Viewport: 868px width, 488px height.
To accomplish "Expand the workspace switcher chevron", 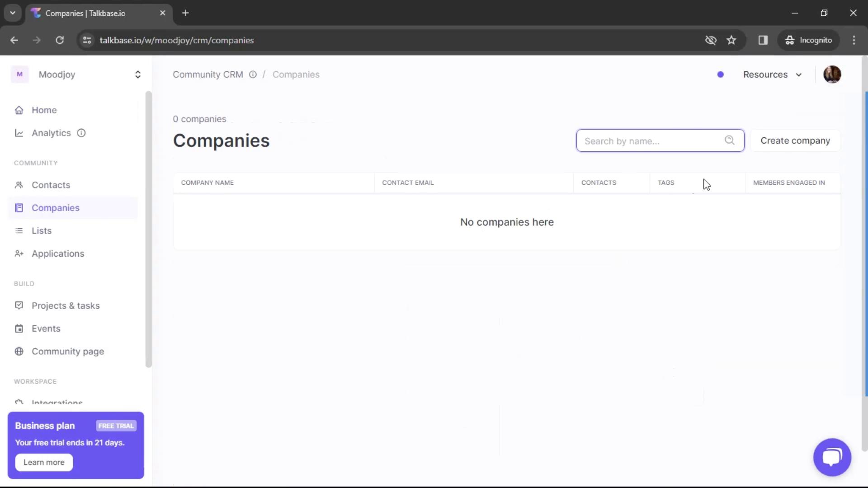I will 138,75.
